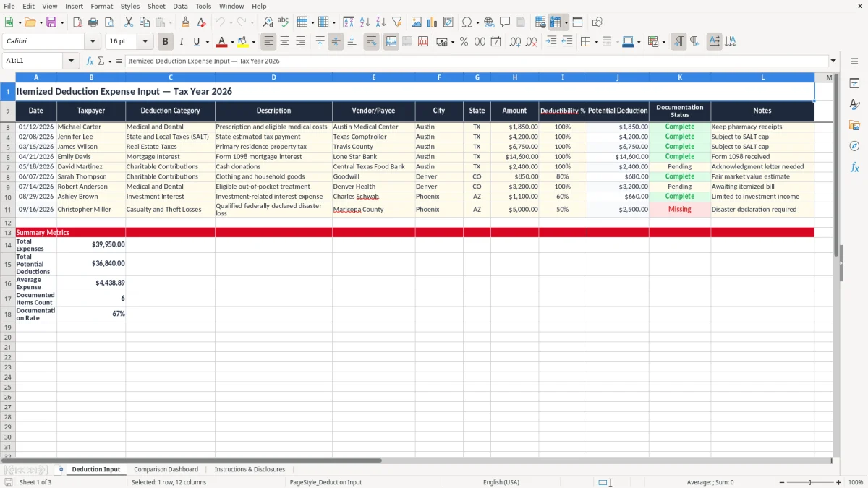868x488 pixels.
Task: Toggle Center Vertically alignment
Action: pos(336,42)
